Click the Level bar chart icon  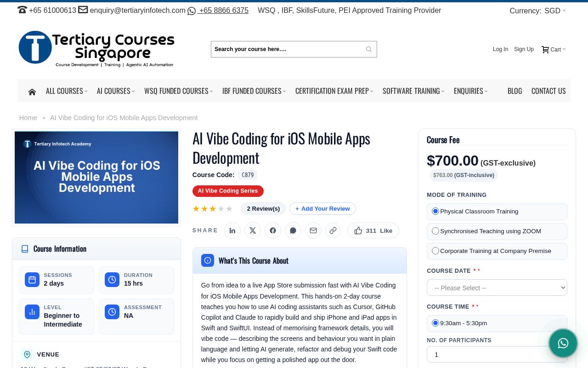[32, 312]
